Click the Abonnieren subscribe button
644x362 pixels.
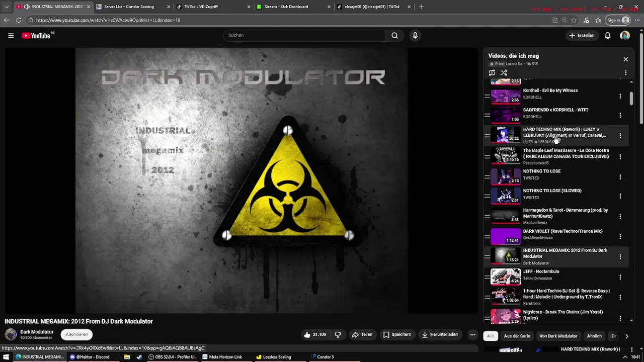click(x=76, y=334)
